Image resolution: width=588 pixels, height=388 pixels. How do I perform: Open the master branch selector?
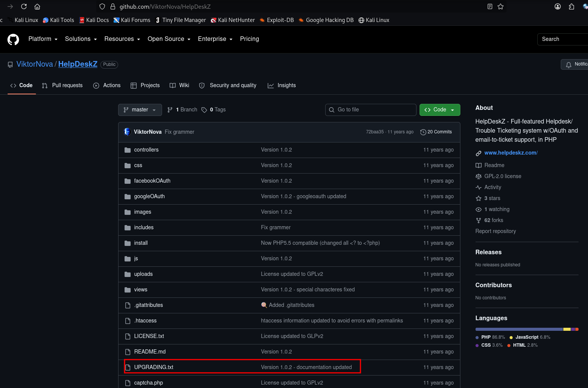tap(140, 110)
